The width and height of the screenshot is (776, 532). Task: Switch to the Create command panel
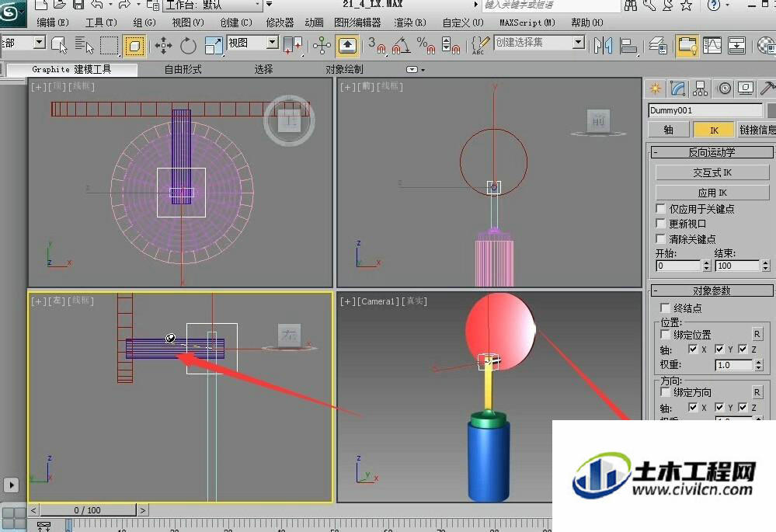point(656,89)
